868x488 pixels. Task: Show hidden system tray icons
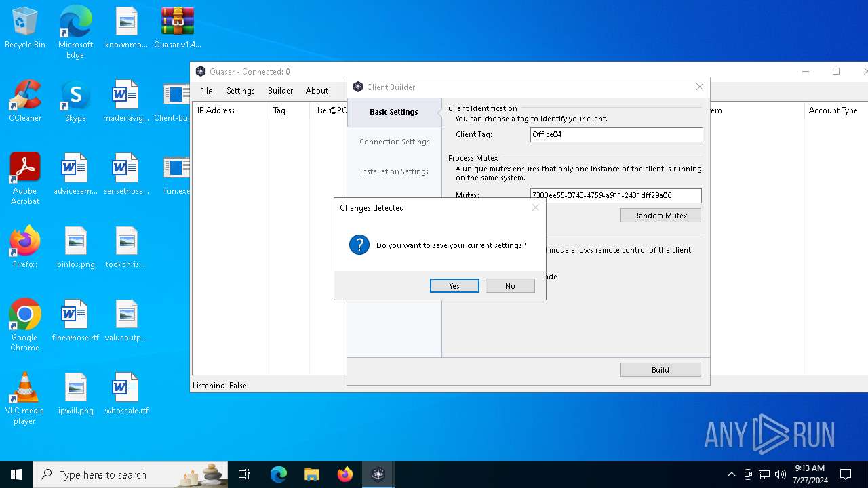pos(731,474)
